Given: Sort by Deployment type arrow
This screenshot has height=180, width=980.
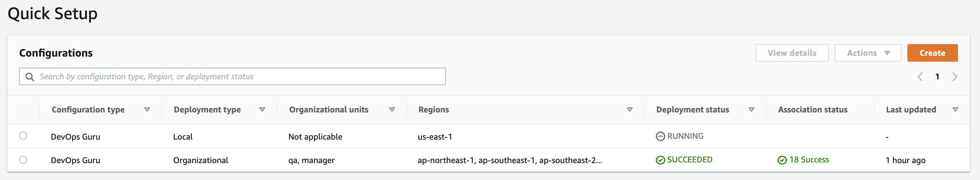Looking at the screenshot, I should coord(262,110).
